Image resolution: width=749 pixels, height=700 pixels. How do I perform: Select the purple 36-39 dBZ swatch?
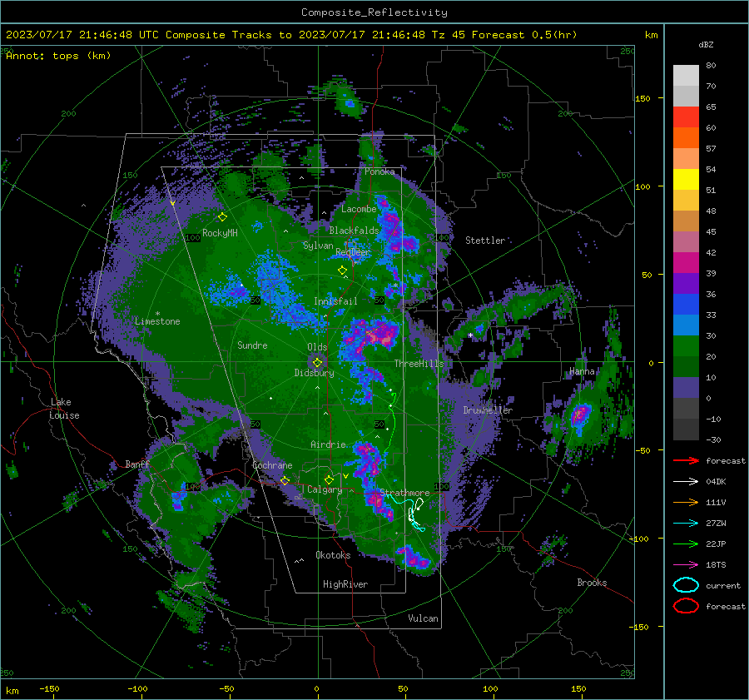686,283
